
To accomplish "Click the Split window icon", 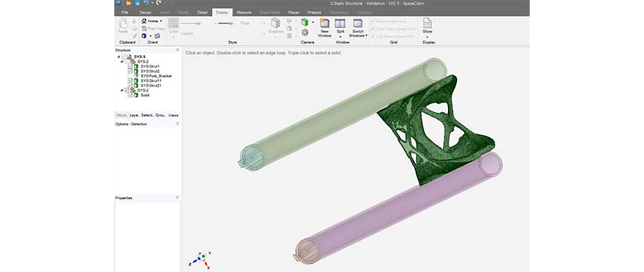I will (x=341, y=24).
